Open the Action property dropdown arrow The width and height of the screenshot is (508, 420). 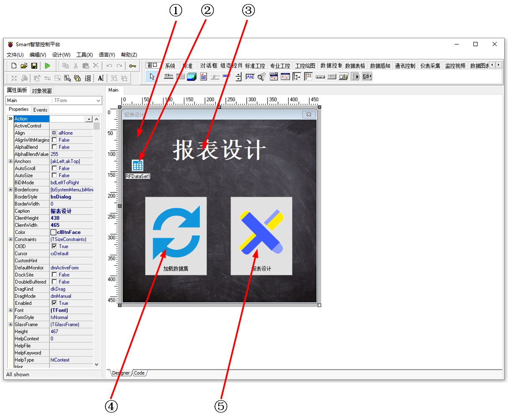point(89,119)
